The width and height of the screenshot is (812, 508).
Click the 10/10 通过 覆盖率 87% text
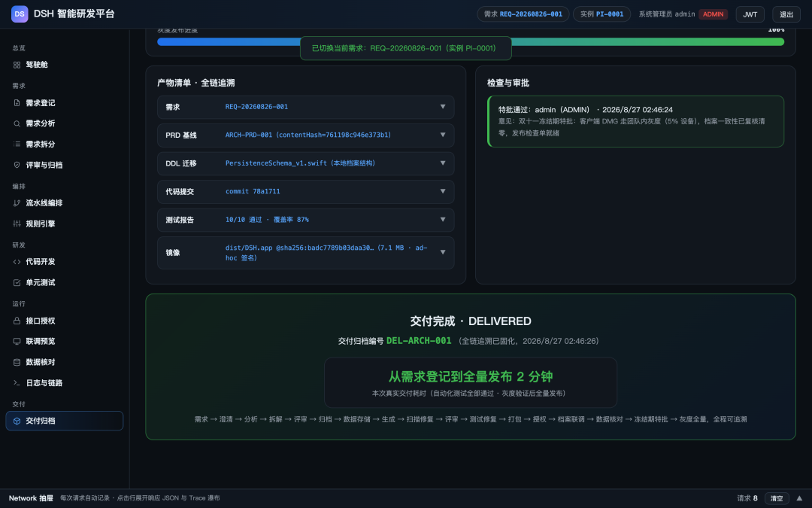(x=267, y=219)
